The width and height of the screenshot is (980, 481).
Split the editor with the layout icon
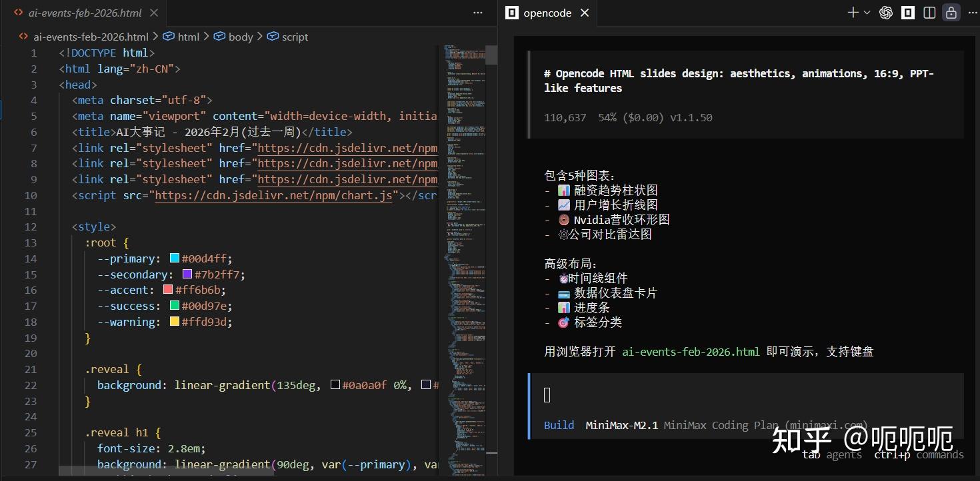(929, 13)
